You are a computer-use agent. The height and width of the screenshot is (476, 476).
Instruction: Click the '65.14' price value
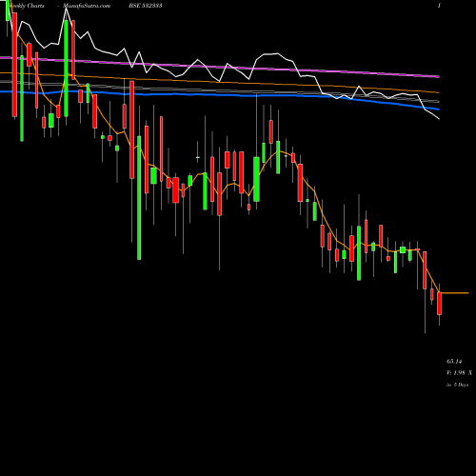[454, 362]
